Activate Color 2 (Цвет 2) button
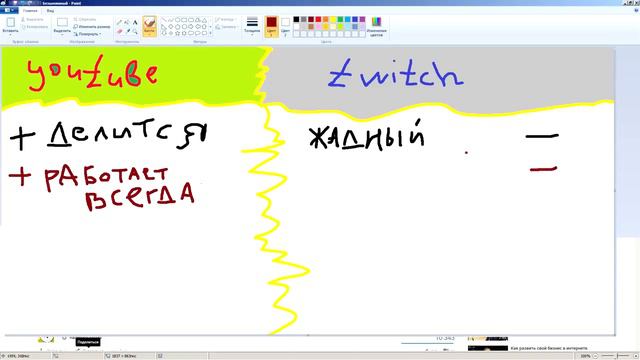Image resolution: width=640 pixels, height=360 pixels. tap(285, 27)
